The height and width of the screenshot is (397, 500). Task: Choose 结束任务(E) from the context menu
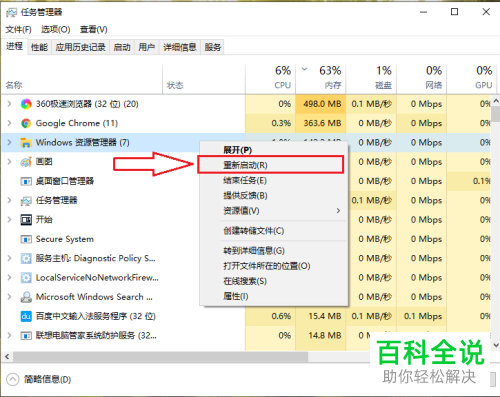click(274, 181)
